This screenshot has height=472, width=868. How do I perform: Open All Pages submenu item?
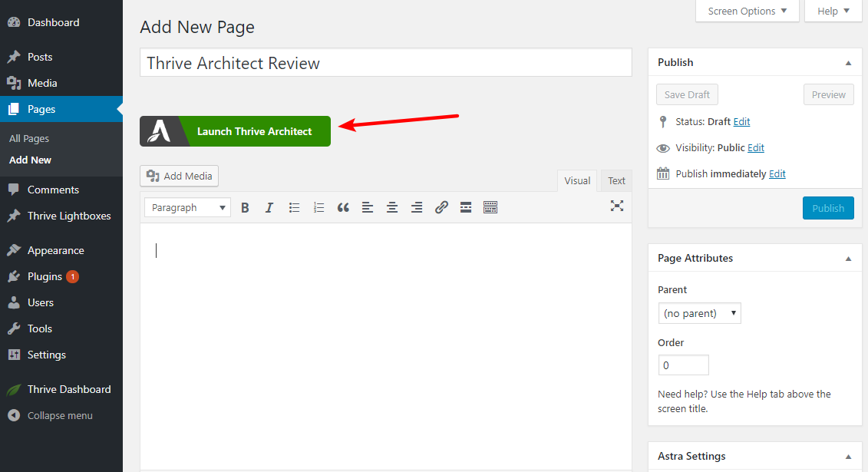pos(29,138)
